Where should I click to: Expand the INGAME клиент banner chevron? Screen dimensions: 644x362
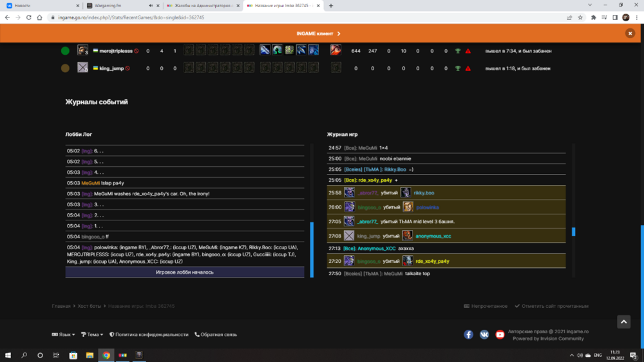click(x=339, y=33)
